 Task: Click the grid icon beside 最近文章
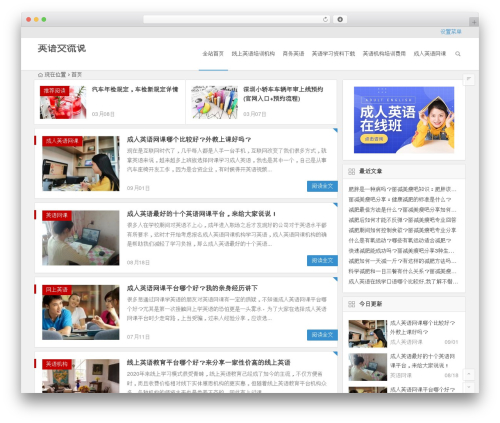[x=351, y=171]
